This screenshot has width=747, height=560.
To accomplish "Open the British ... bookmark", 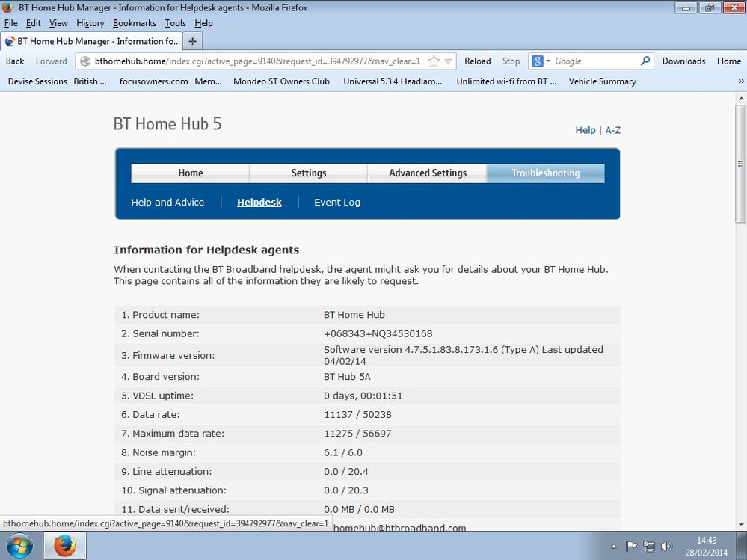I will 90,81.
